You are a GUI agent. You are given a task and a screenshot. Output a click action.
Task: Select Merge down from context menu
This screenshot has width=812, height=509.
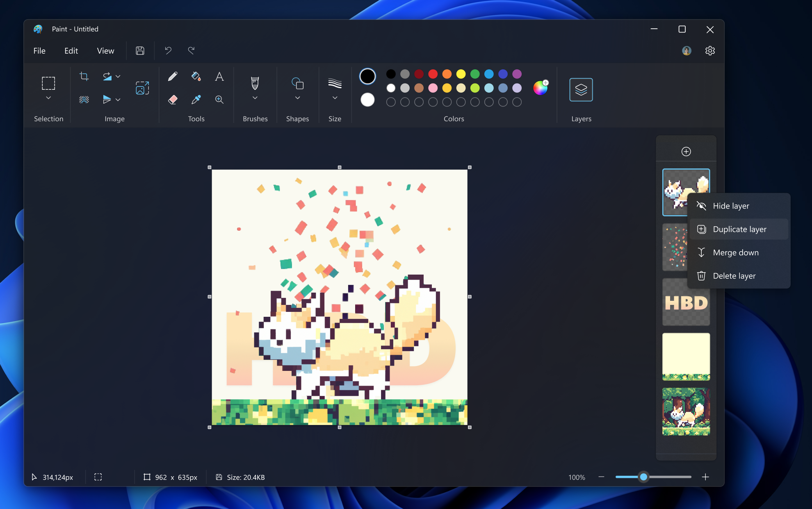point(735,252)
